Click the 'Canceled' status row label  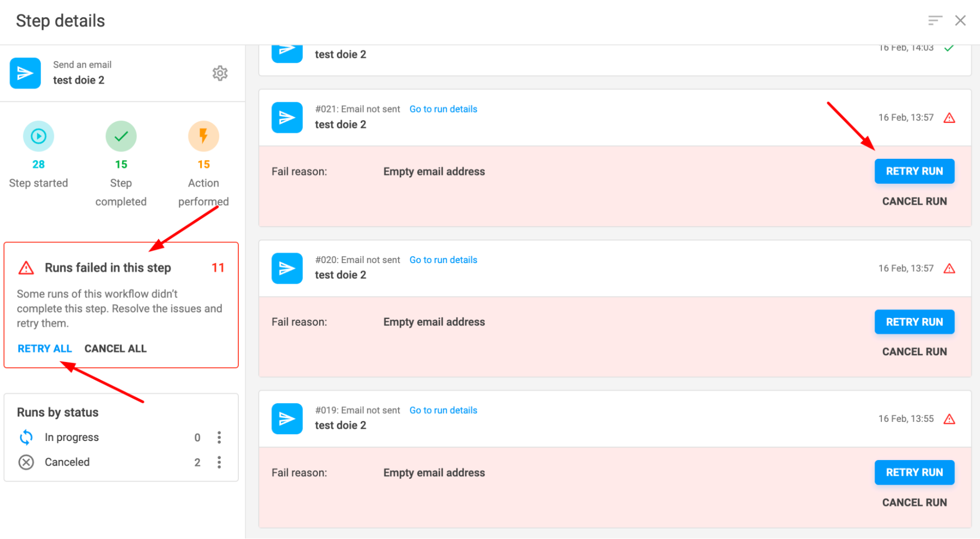67,462
